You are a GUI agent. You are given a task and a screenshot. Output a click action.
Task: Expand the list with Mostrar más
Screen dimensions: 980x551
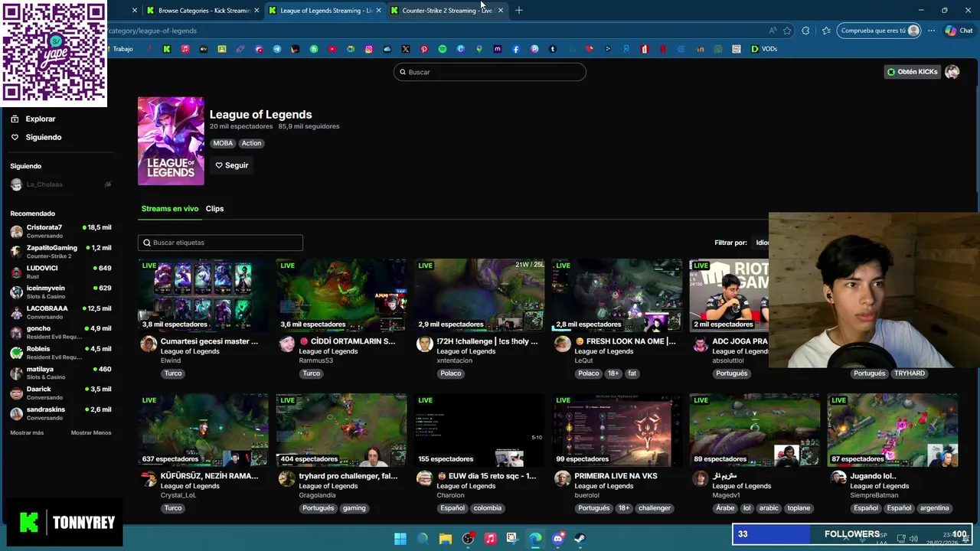coord(27,433)
